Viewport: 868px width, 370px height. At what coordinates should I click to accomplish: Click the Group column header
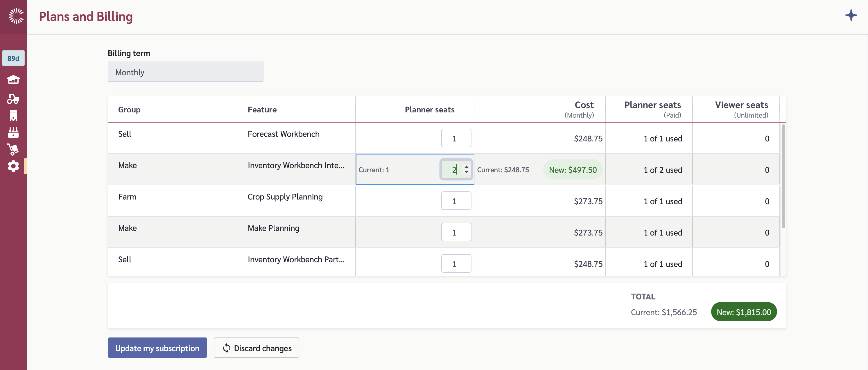[x=129, y=109]
